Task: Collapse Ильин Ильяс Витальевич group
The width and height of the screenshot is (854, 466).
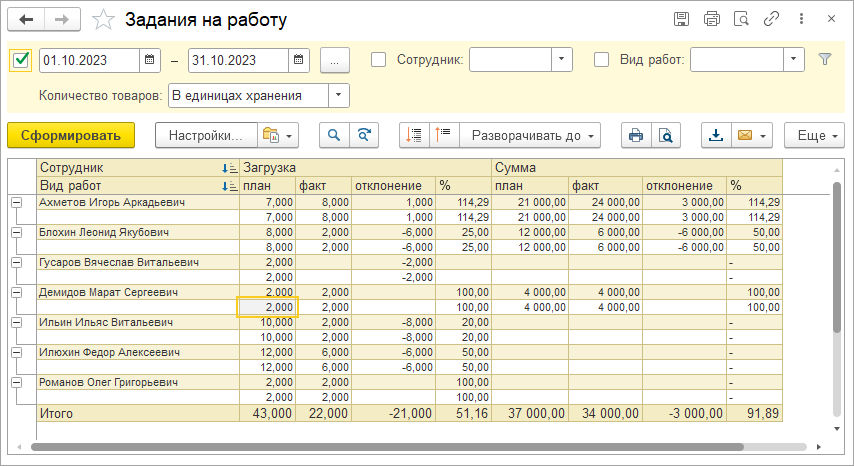Action: [x=17, y=322]
